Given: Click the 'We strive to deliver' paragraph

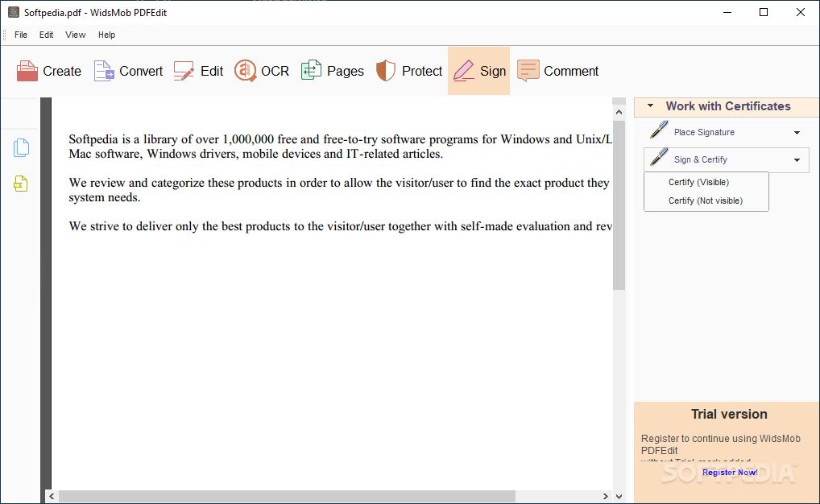Looking at the screenshot, I should (x=340, y=226).
